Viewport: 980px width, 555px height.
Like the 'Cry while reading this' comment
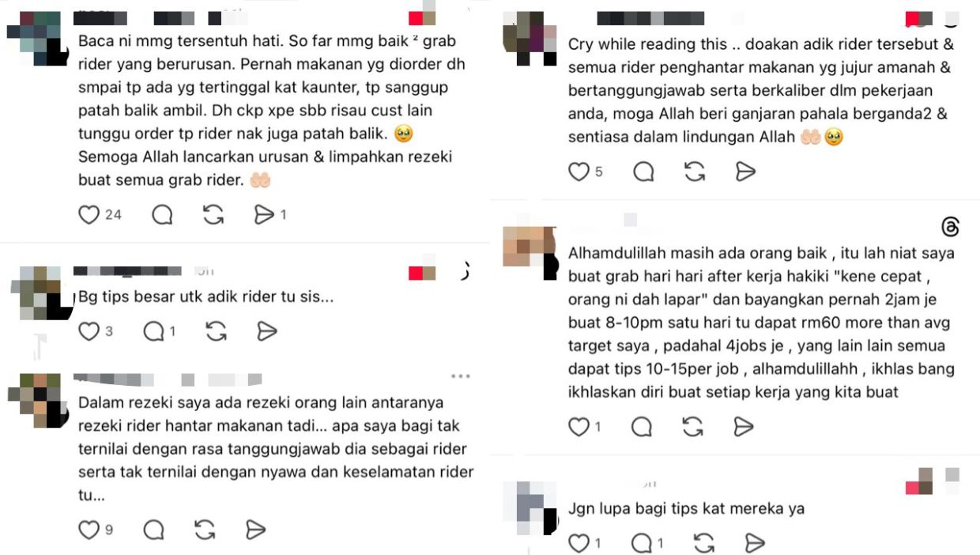[579, 172]
